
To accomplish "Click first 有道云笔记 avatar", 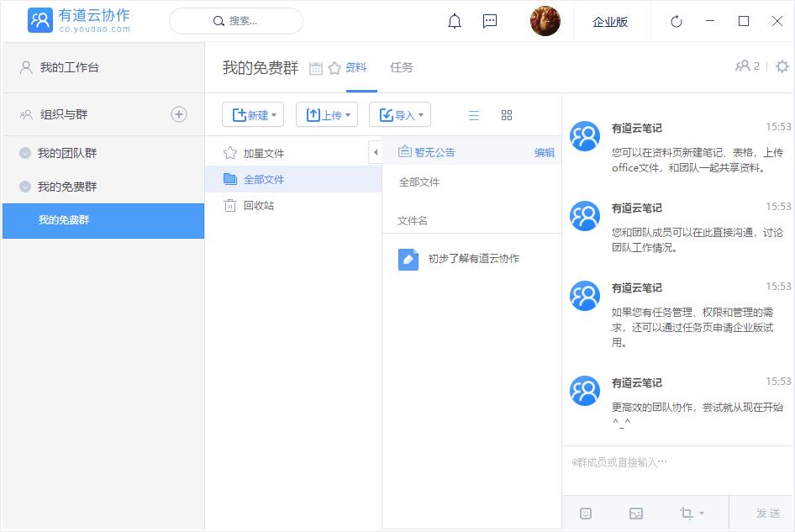I will click(x=585, y=136).
